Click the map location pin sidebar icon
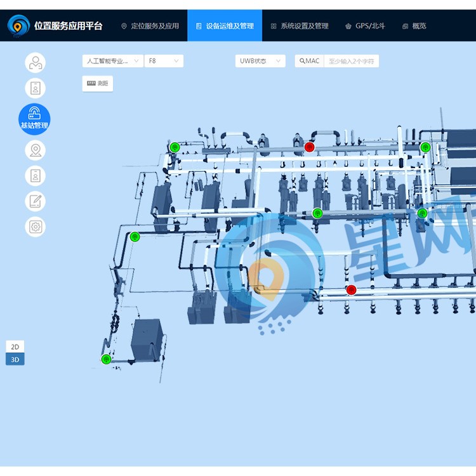The width and height of the screenshot is (476, 476). tap(35, 150)
